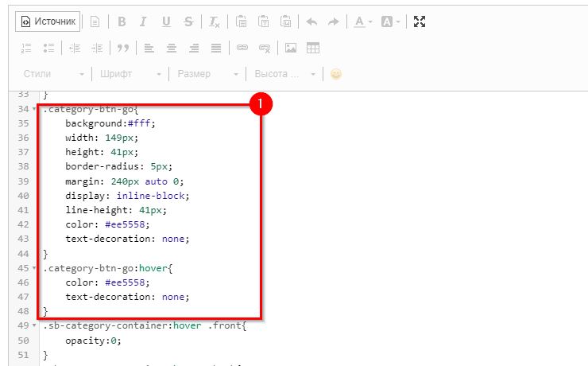Click the insert table icon

(x=313, y=48)
